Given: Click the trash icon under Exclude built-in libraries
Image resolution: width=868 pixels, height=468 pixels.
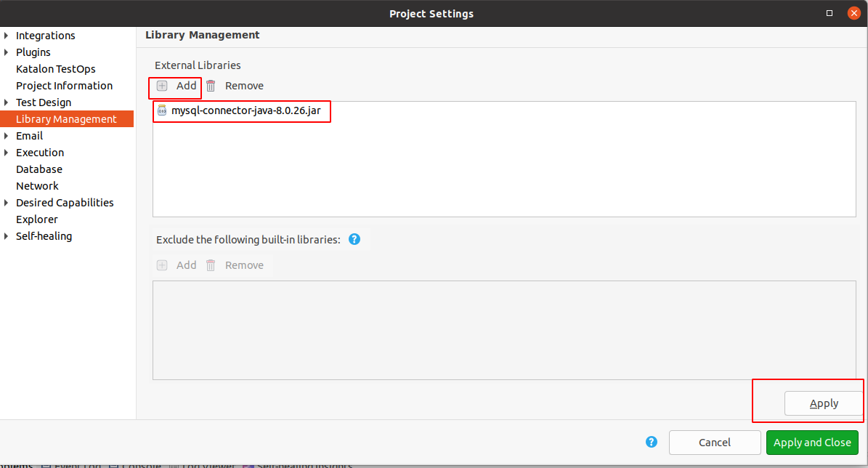Looking at the screenshot, I should 211,265.
